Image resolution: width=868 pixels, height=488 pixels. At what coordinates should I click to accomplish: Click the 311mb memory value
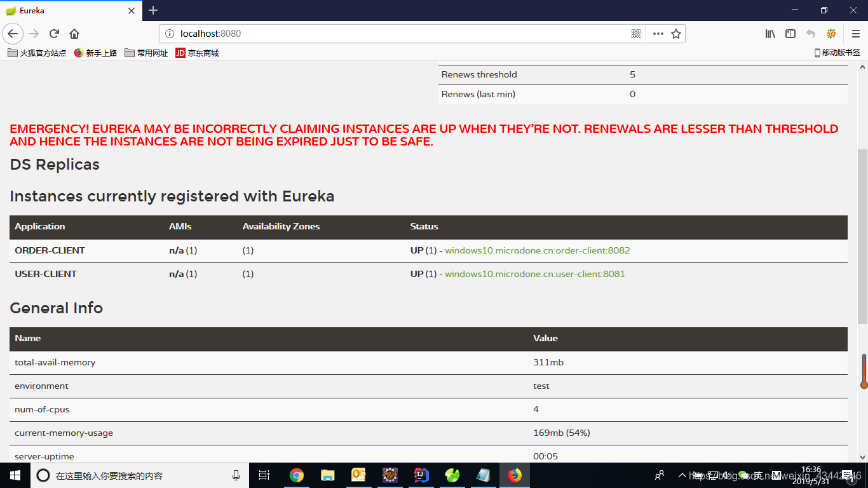548,362
